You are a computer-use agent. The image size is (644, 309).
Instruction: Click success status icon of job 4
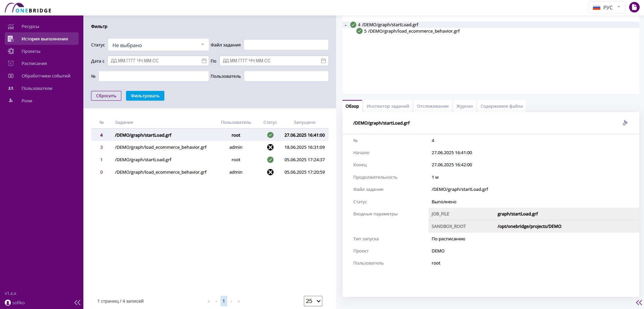pos(270,135)
